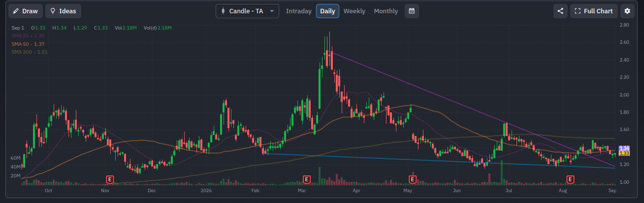Click the Jul label on time axis
Screen dimensions: 644x203
click(509, 190)
